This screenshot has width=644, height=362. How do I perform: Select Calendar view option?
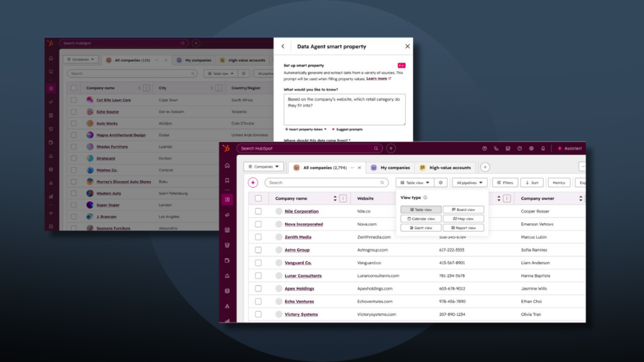[x=421, y=219]
